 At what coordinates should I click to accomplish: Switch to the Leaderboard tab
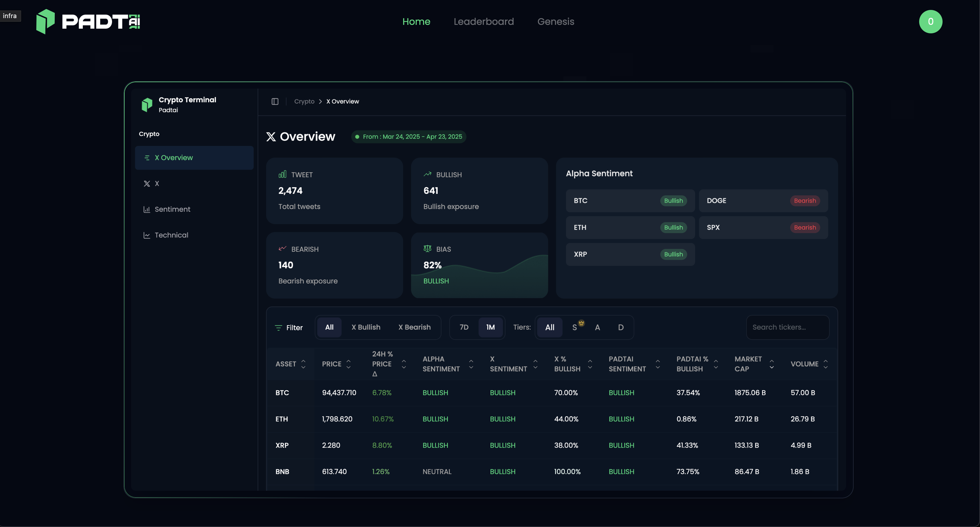pos(484,22)
